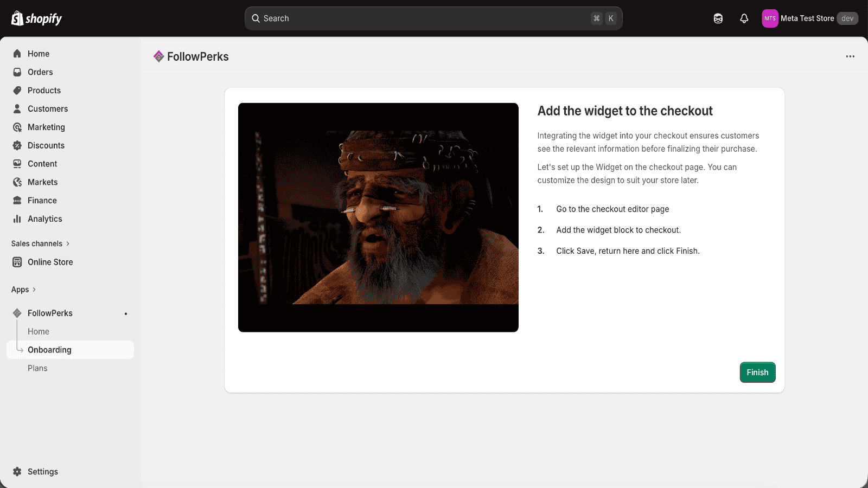Go to Markets in the sidebar
This screenshot has height=488, width=868.
point(70,182)
